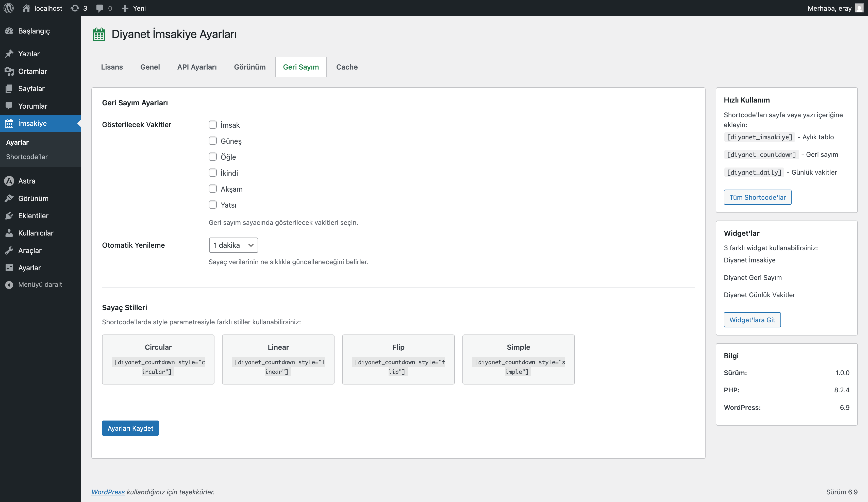Enable the İmsak checkbox
868x502 pixels.
[x=212, y=125]
